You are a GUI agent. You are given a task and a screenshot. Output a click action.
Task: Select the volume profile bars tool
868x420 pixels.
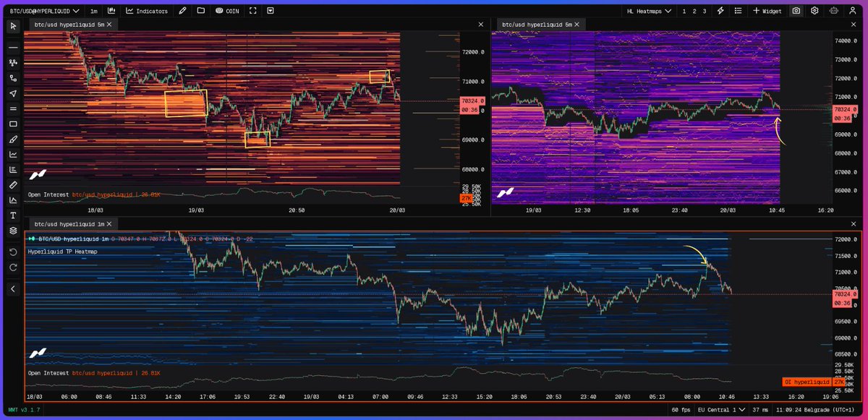click(13, 170)
